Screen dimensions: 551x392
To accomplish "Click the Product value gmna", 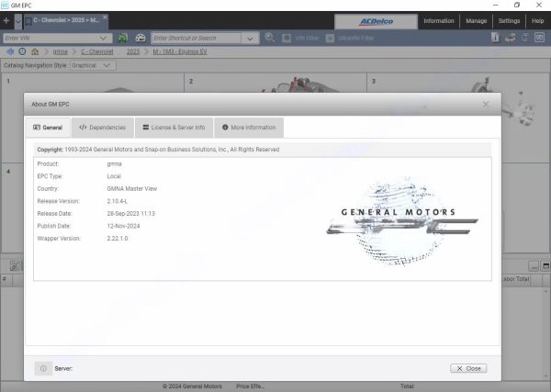I will (114, 164).
